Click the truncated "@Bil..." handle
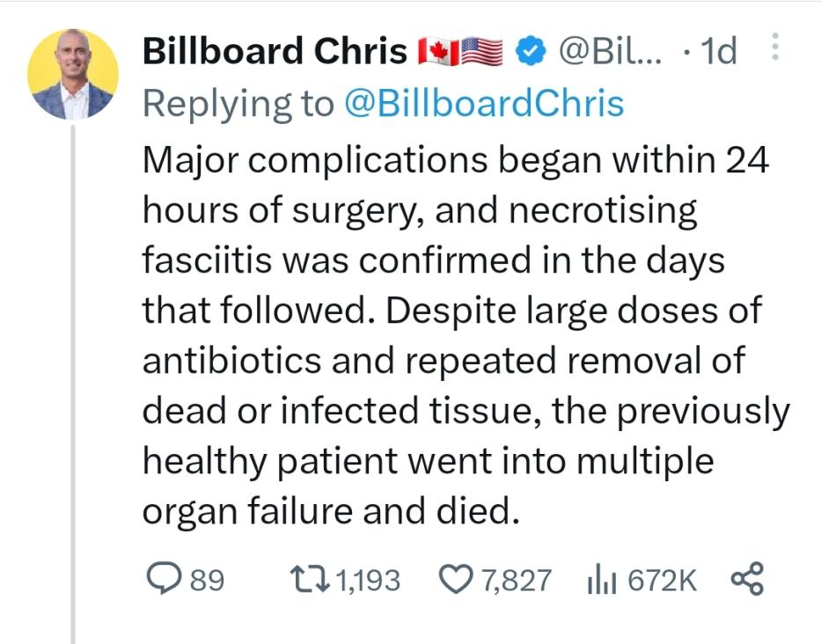Viewport: 821px width, 644px height. 611,53
